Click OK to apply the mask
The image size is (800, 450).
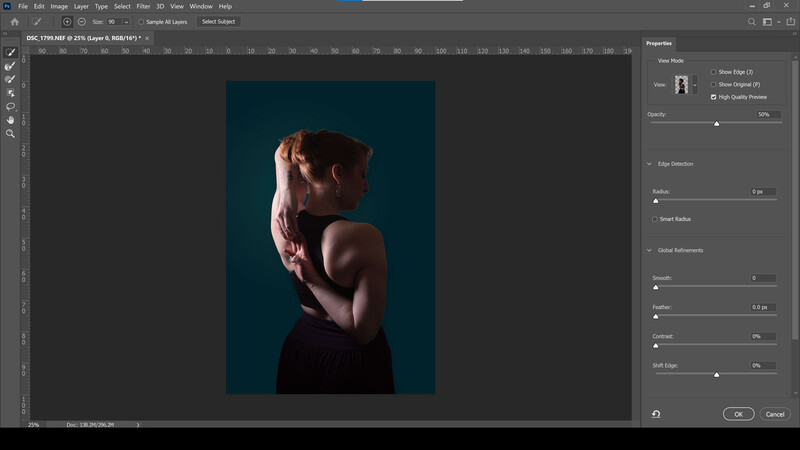coord(738,414)
